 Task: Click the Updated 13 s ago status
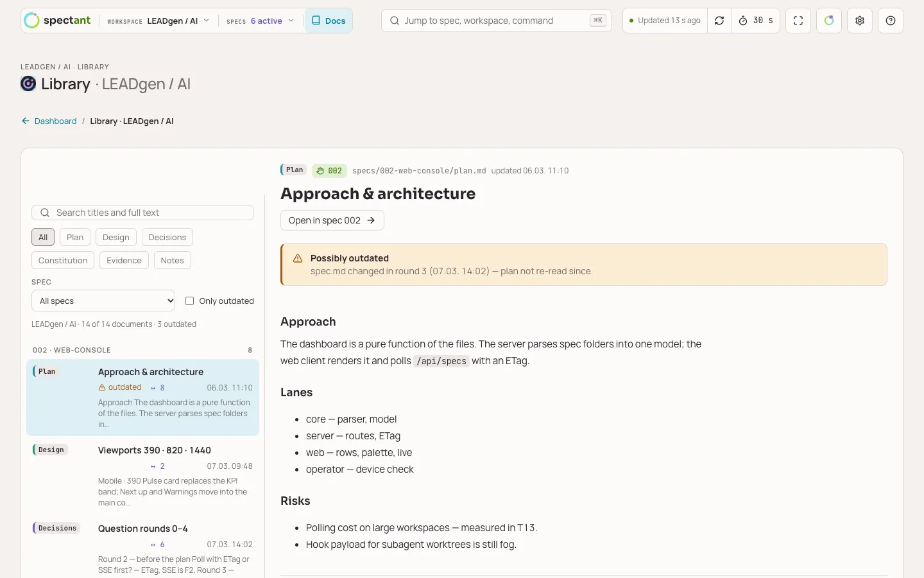(665, 21)
